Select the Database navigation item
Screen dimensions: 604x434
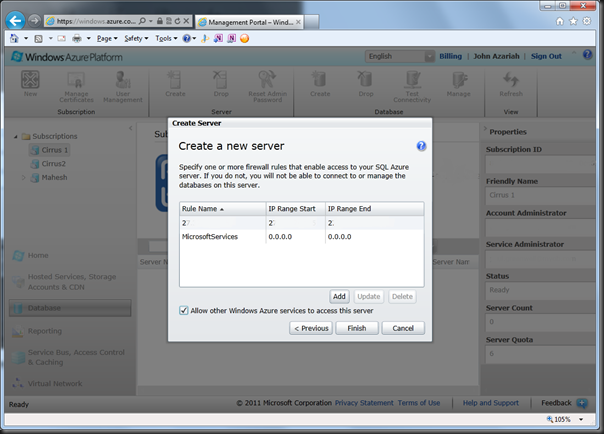point(70,308)
